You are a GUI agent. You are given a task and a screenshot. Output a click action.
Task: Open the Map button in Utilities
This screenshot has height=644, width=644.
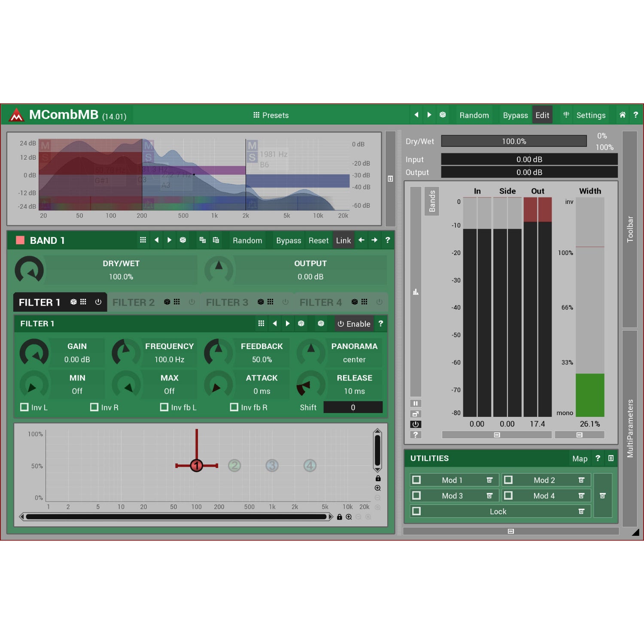580,459
